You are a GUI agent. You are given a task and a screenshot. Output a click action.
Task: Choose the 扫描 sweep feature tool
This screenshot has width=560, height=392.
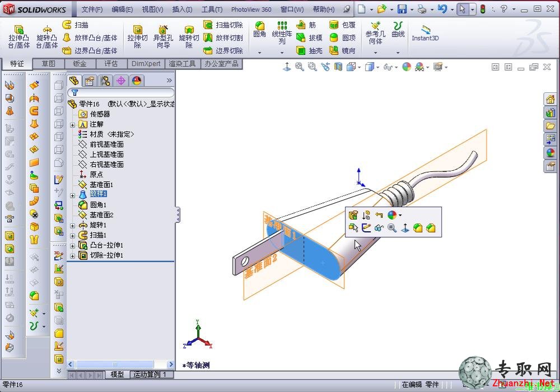tap(76, 25)
